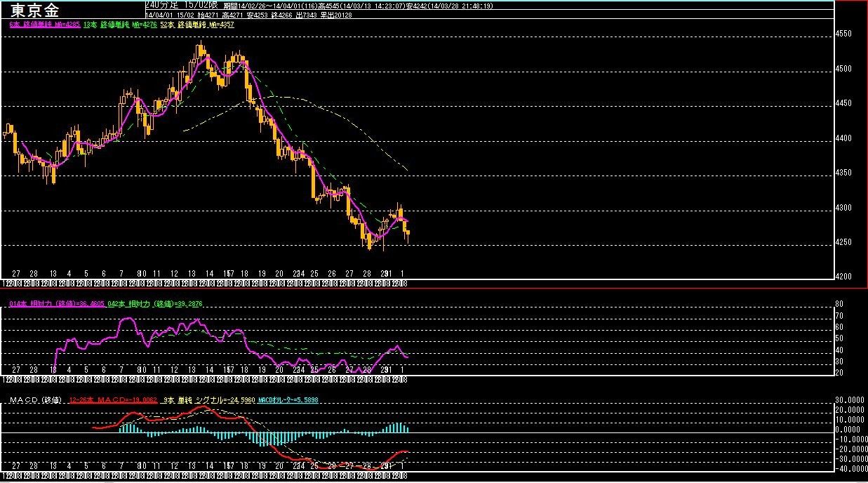Click date 13 on the main chart axis
This screenshot has width=868, height=483.
coord(191,273)
